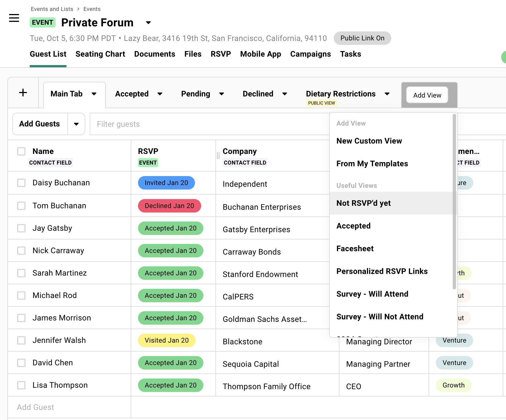Viewport: 506px width, 420px height.
Task: Navigate to Events and Lists breadcrumb
Action: tap(52, 9)
